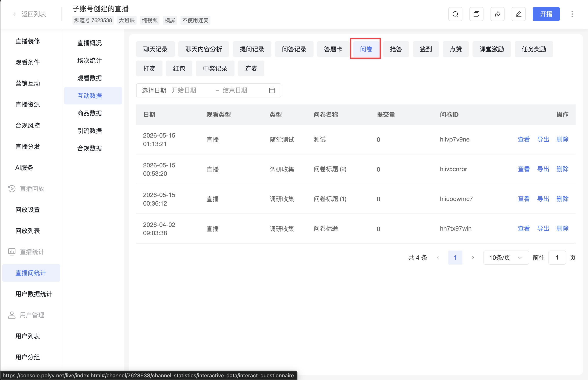
Task: Switch to 连麦 tab
Action: click(251, 68)
